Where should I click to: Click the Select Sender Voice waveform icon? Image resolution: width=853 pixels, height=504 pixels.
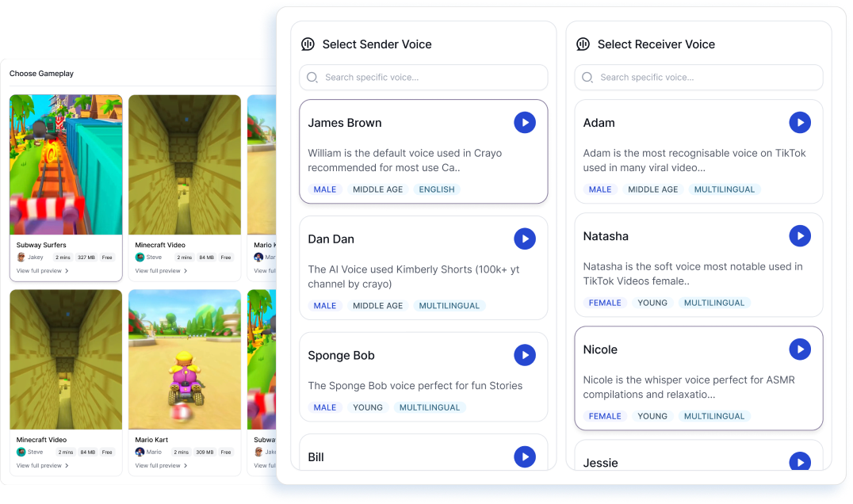[308, 44]
